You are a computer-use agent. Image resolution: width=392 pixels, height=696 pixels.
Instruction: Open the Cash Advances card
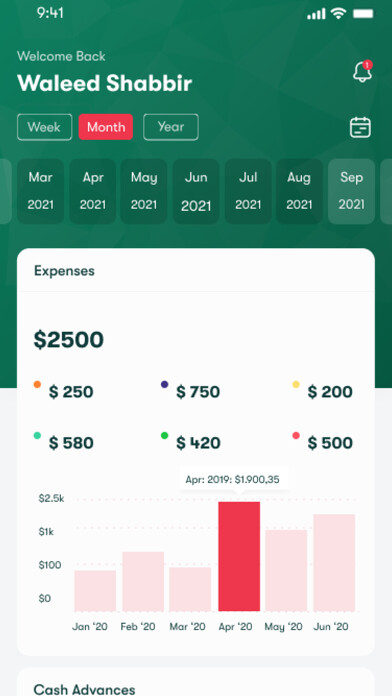(196, 682)
